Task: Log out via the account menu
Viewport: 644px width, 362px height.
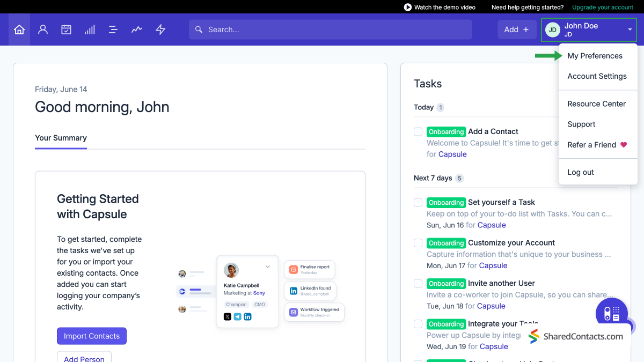Action: pos(581,172)
